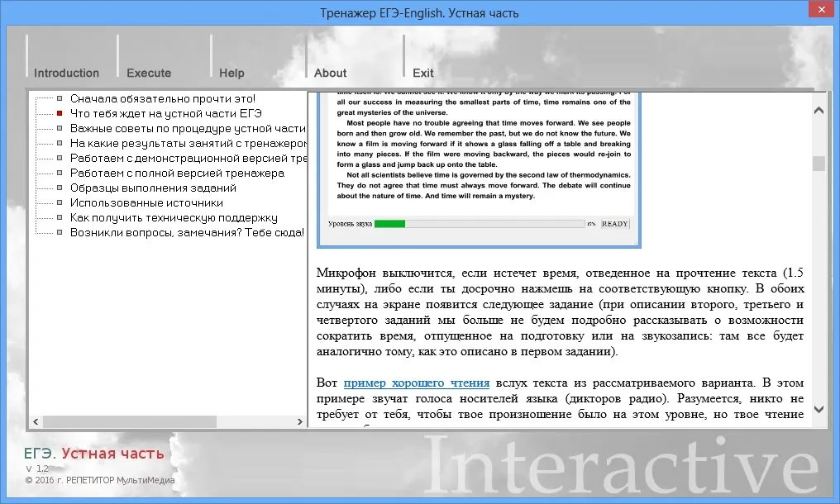Click topic list left scroll arrow
This screenshot has width=840, height=504.
(36, 422)
